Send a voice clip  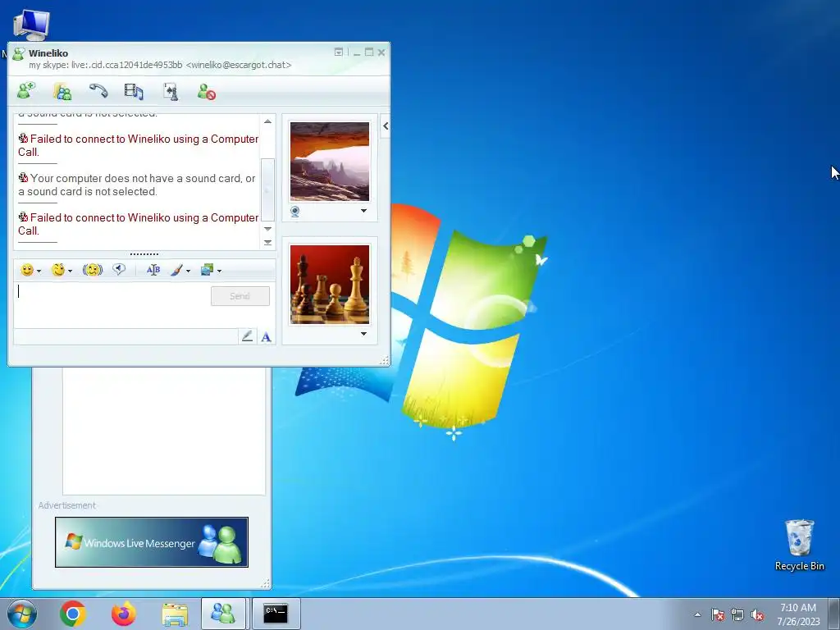[x=119, y=269]
